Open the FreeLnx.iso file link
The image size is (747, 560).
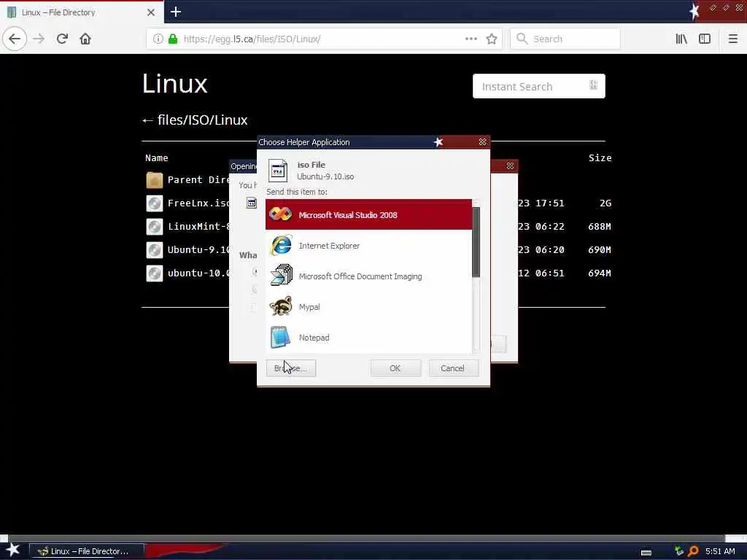pyautogui.click(x=198, y=203)
